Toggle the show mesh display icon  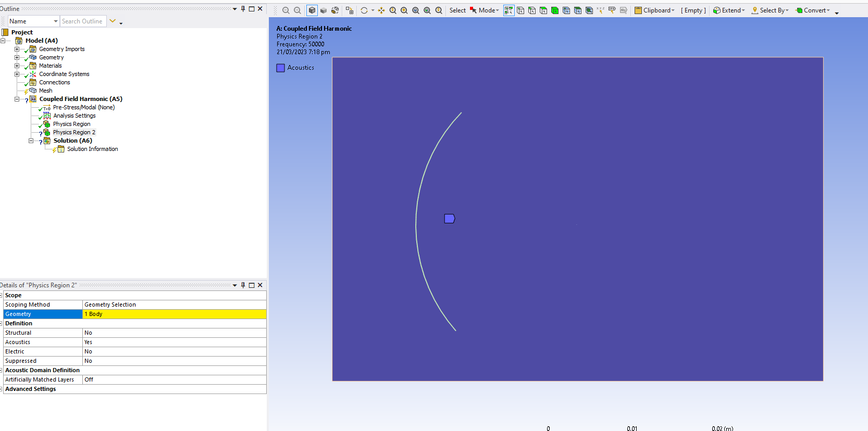(335, 10)
